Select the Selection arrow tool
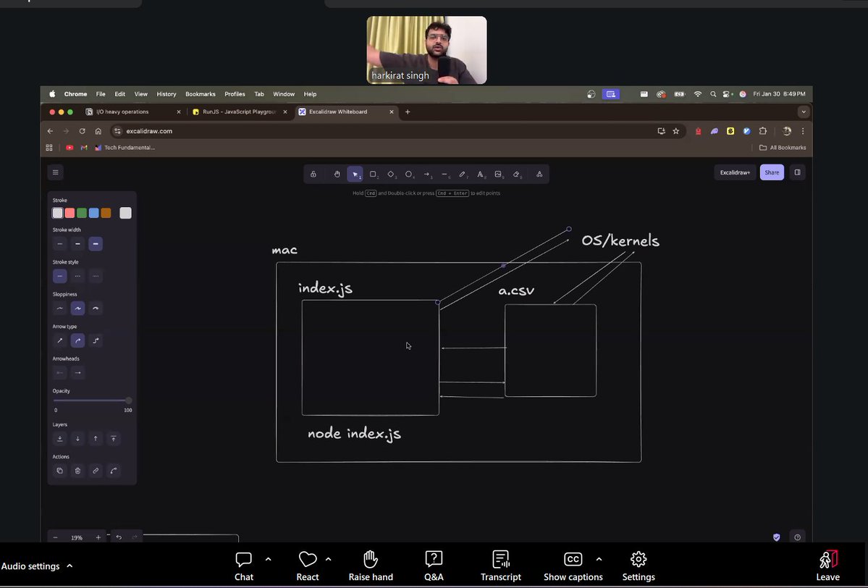The image size is (868, 588). [355, 174]
